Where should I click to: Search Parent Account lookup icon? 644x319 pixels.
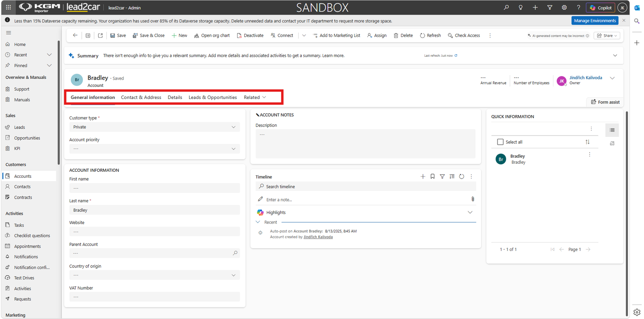235,253
